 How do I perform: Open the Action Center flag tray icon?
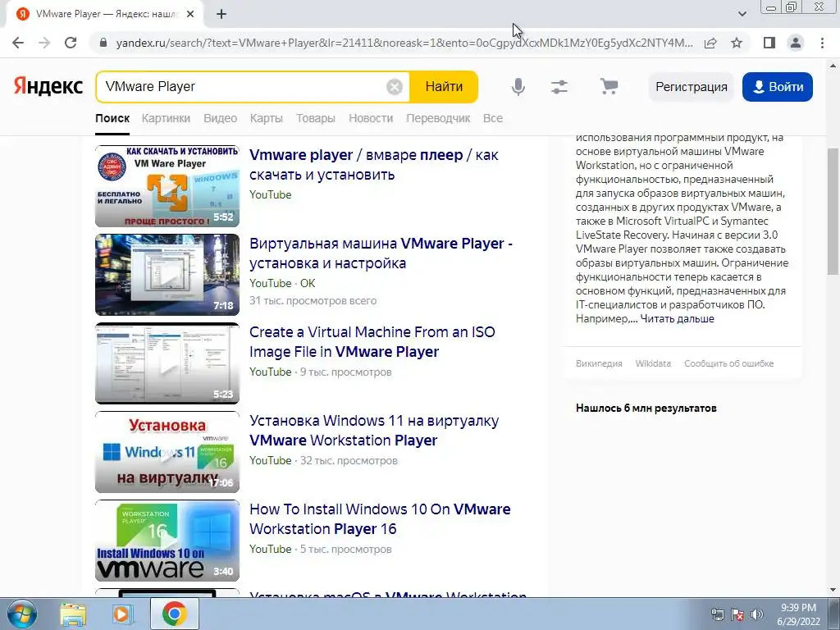737,615
